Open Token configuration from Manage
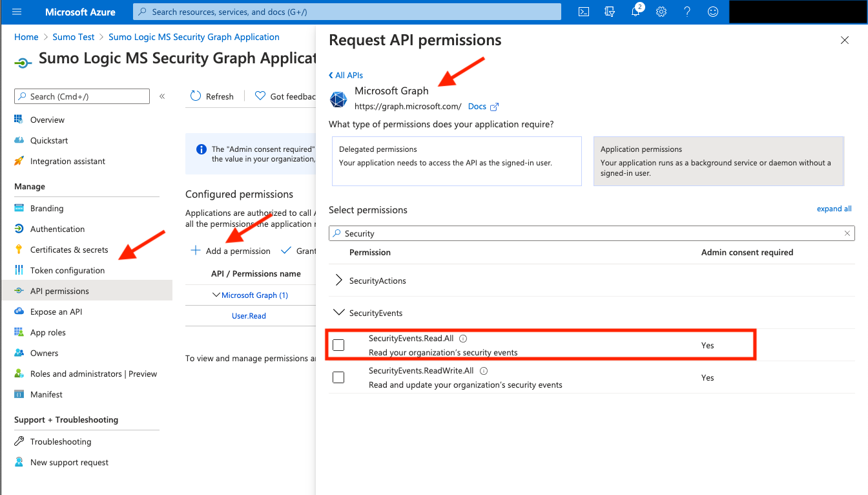 pyautogui.click(x=67, y=269)
